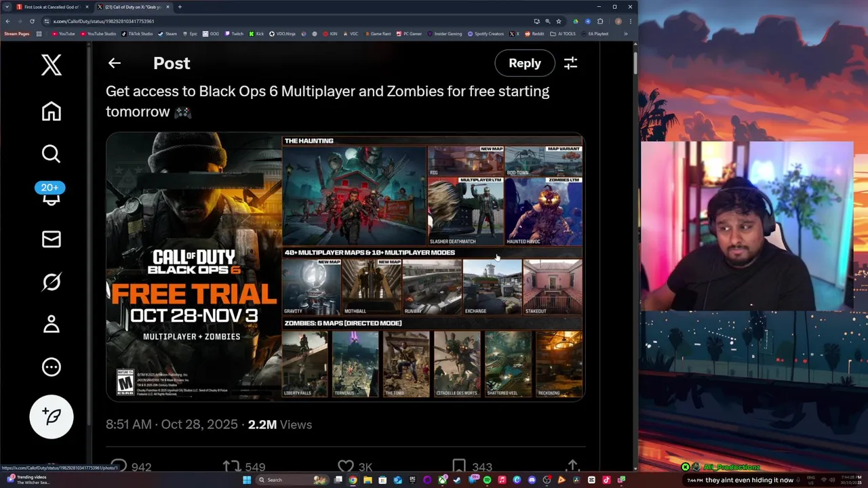Open Spotify from the taskbar
Viewport: 868px width, 488px height.
tap(488, 480)
